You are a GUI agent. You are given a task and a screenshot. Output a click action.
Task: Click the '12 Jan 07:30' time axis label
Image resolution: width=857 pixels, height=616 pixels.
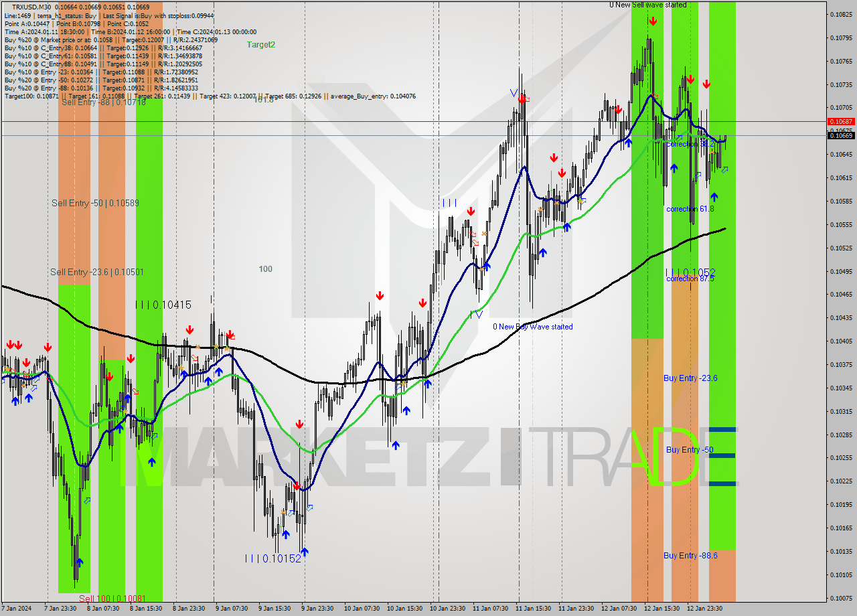click(619, 609)
